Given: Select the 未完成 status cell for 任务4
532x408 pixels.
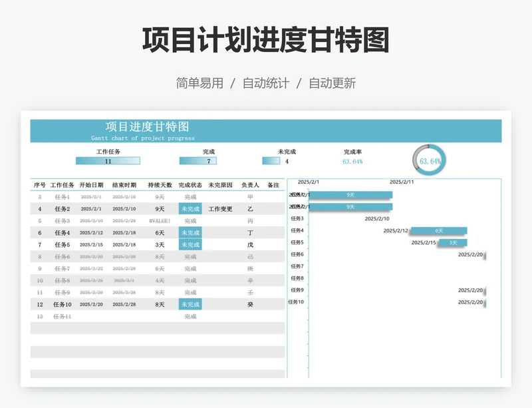Looking at the screenshot, I should (190, 233).
